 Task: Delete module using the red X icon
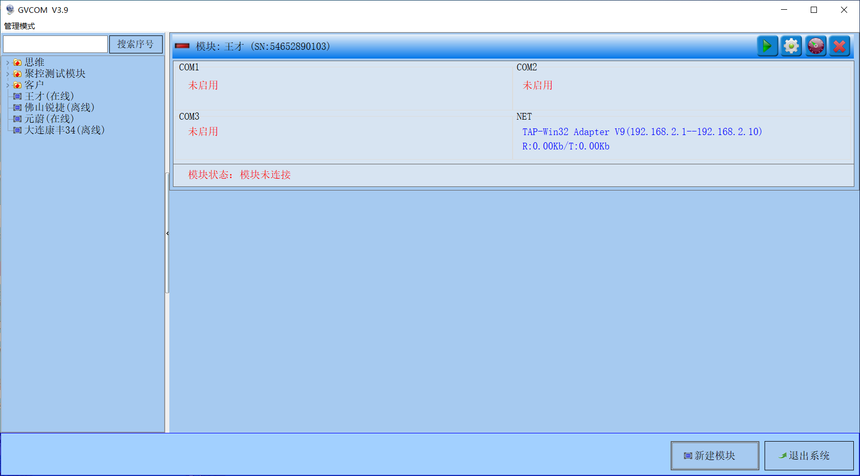(839, 46)
